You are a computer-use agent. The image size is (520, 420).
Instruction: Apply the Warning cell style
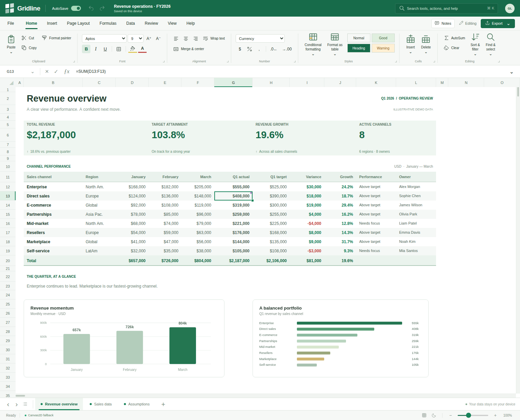(x=383, y=48)
